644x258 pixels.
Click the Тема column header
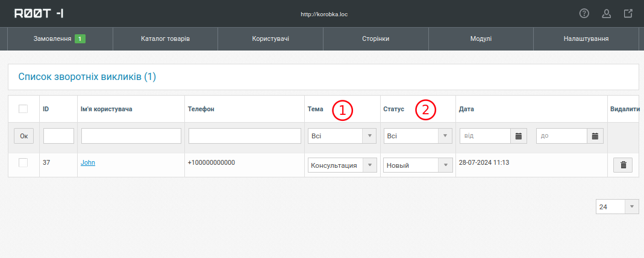click(x=316, y=109)
